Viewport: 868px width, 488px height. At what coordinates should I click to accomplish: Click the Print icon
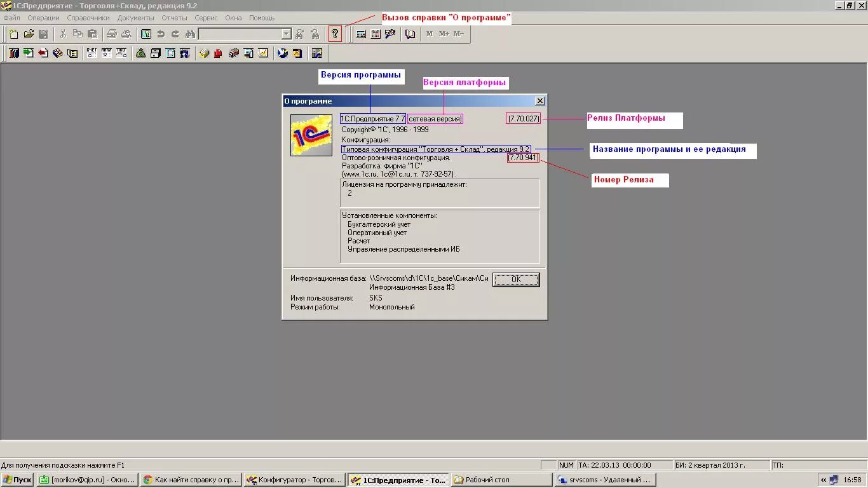coord(112,34)
